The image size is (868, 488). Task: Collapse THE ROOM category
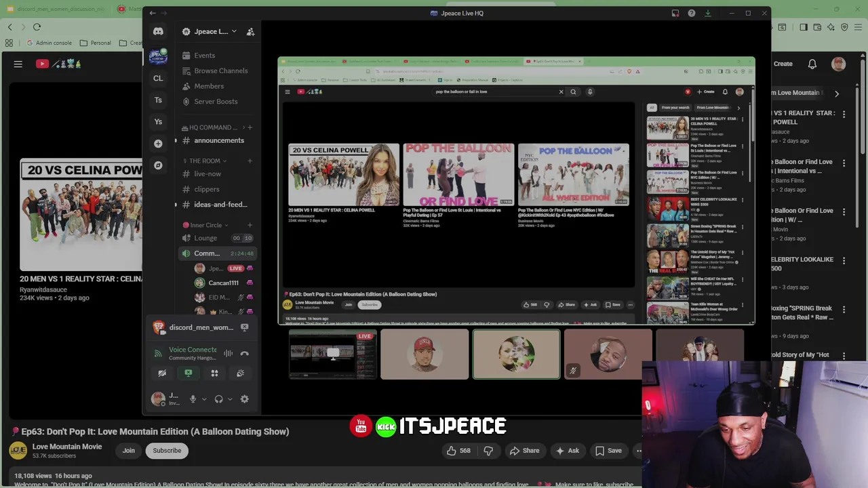(x=204, y=161)
